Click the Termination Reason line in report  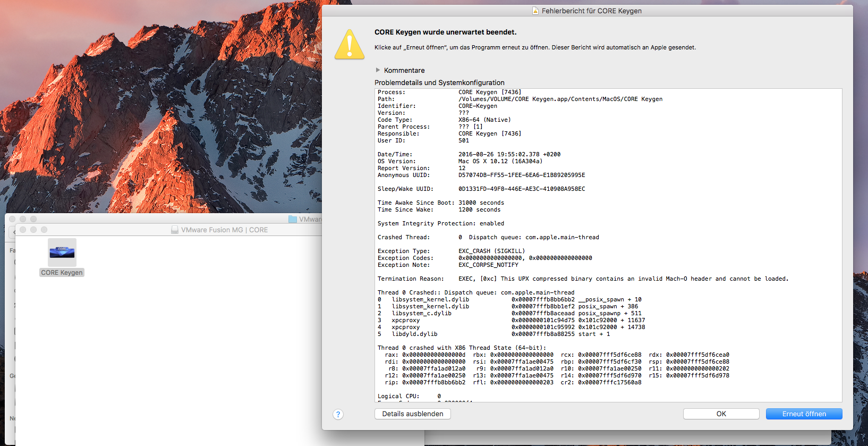[x=583, y=279]
